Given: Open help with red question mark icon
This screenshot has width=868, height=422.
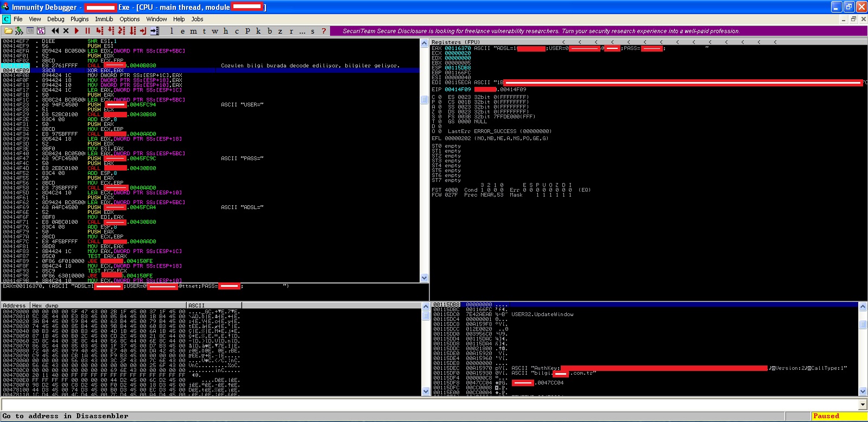Looking at the screenshot, I should pyautogui.click(x=324, y=31).
